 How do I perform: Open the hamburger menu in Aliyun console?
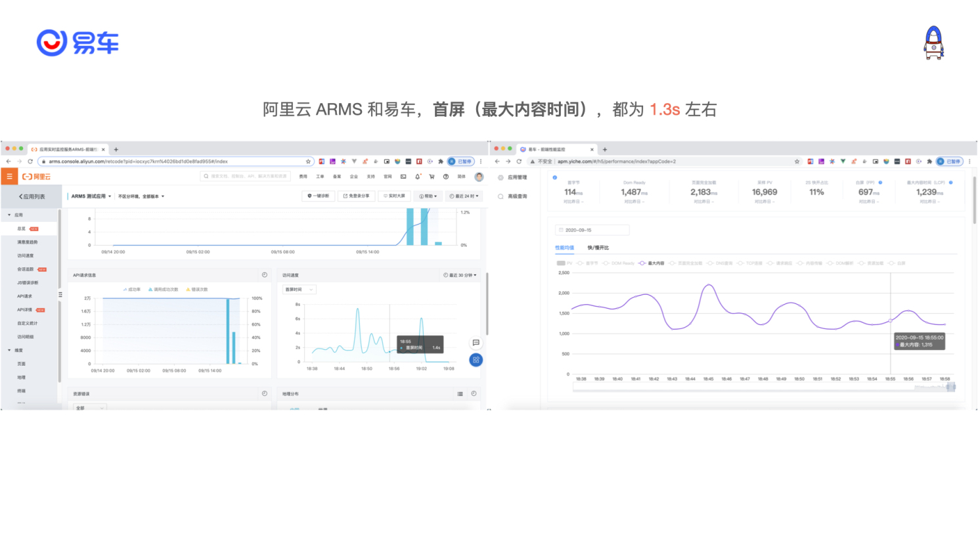coord(9,177)
